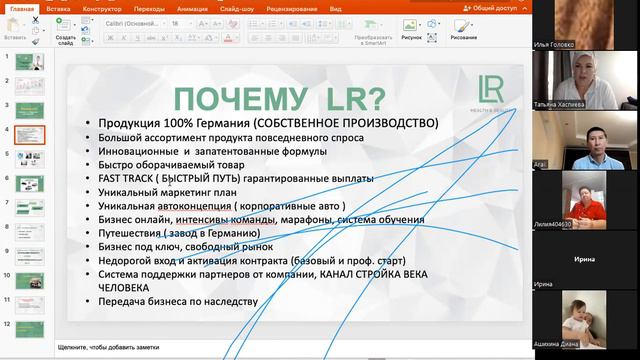Screen dimensions: 640x360
Task: Click the Decrease indent icon
Action: [292, 24]
